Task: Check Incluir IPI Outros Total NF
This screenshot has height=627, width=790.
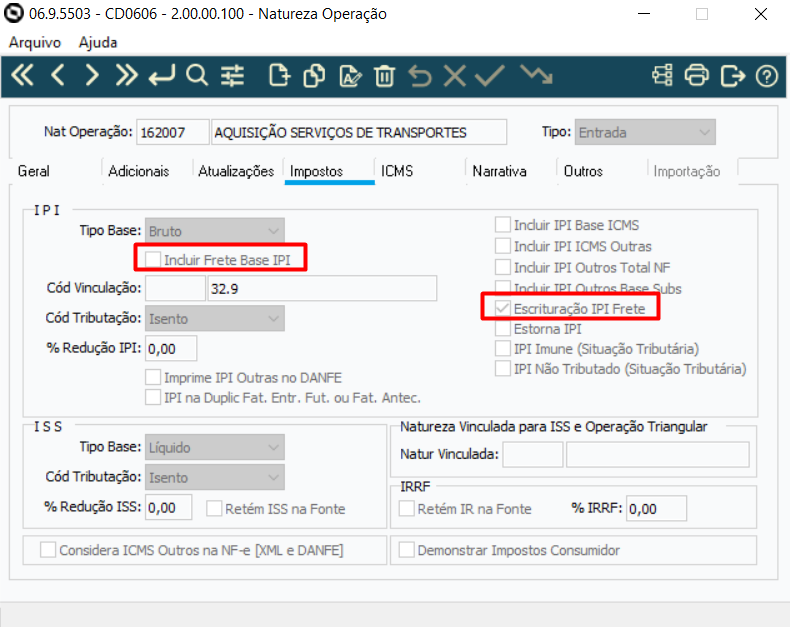Action: 502,267
